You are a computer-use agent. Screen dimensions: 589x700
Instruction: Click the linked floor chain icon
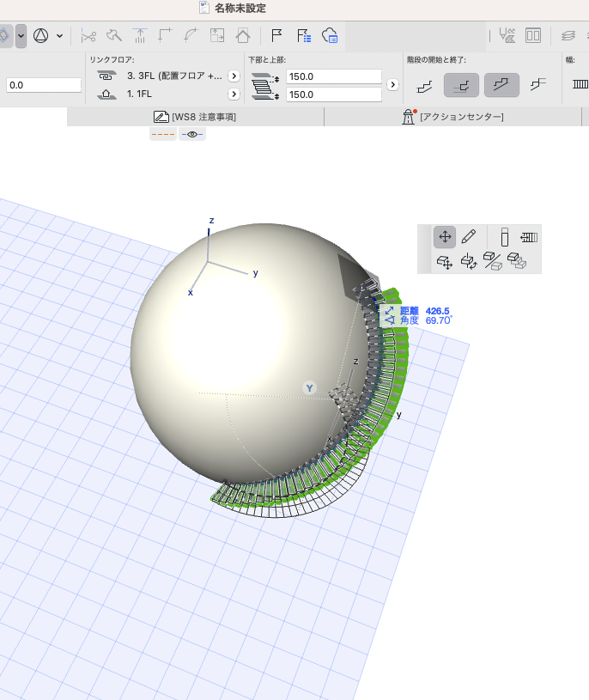coord(106,76)
